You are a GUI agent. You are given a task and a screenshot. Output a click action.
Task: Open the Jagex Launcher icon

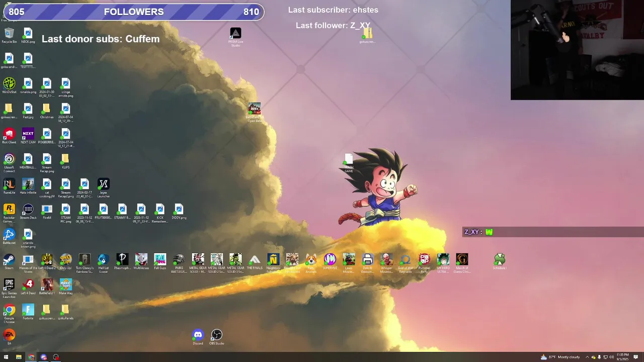point(103,188)
